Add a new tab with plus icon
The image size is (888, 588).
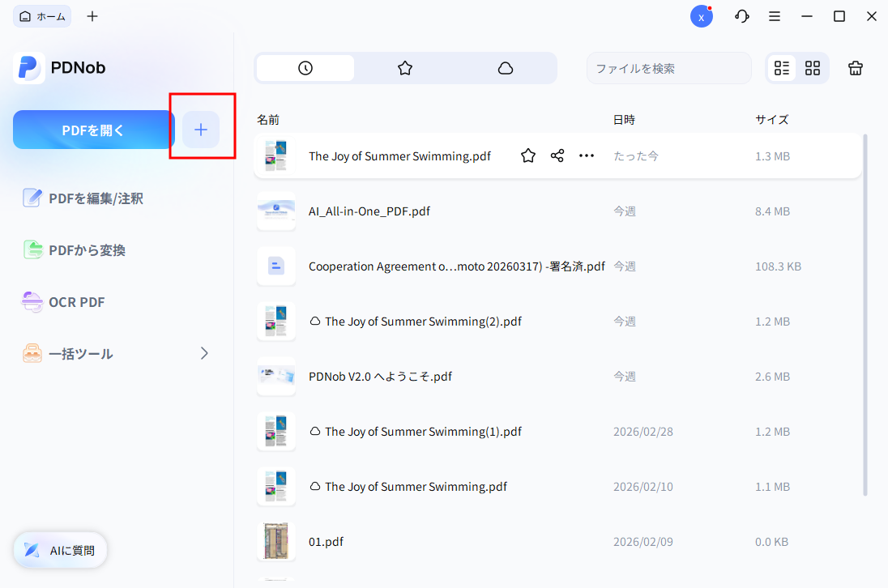(x=92, y=16)
